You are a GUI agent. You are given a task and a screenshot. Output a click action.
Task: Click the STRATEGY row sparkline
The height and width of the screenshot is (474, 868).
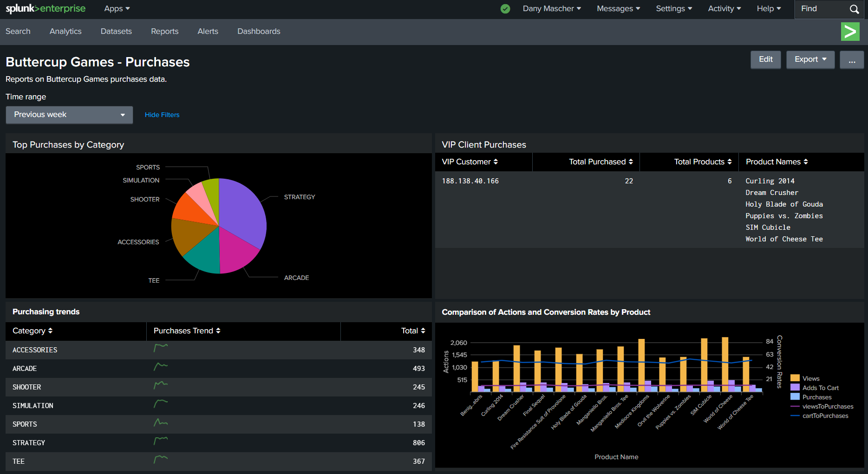click(x=161, y=441)
